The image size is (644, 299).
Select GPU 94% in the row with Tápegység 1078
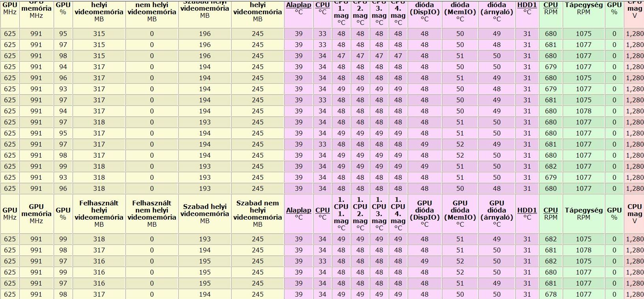click(x=63, y=111)
